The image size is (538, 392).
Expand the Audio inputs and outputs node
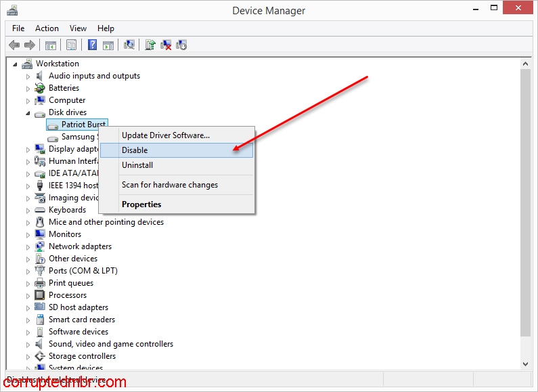click(28, 76)
